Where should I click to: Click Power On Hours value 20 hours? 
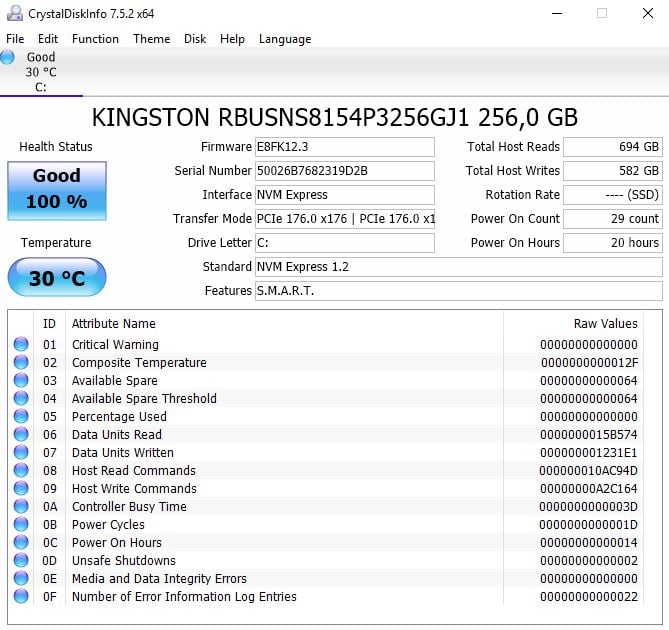click(x=613, y=243)
